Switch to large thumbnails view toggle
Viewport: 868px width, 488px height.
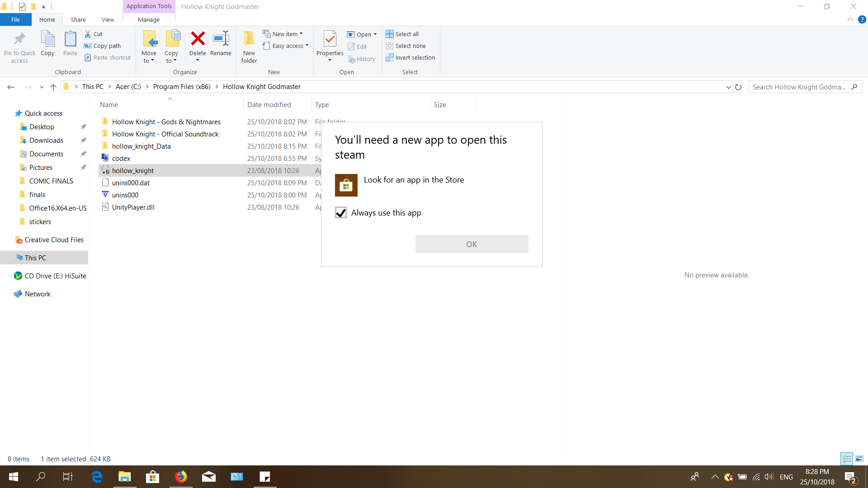pyautogui.click(x=859, y=459)
